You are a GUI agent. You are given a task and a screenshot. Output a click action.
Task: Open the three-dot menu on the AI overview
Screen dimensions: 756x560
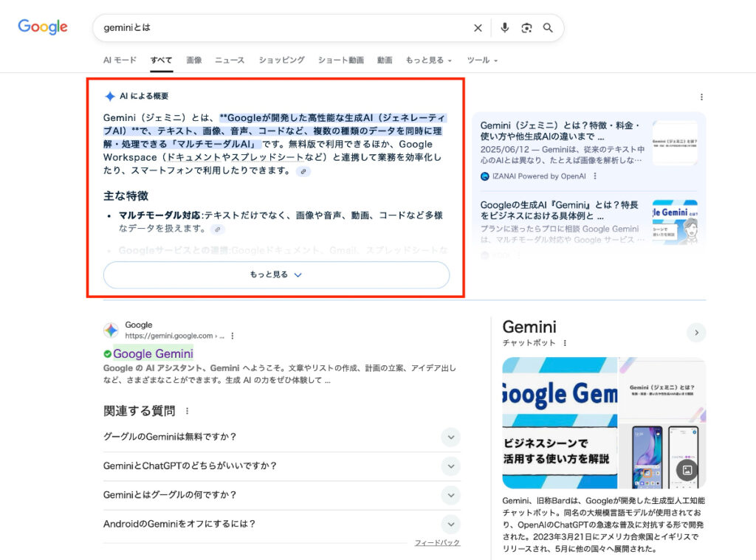pyautogui.click(x=702, y=96)
